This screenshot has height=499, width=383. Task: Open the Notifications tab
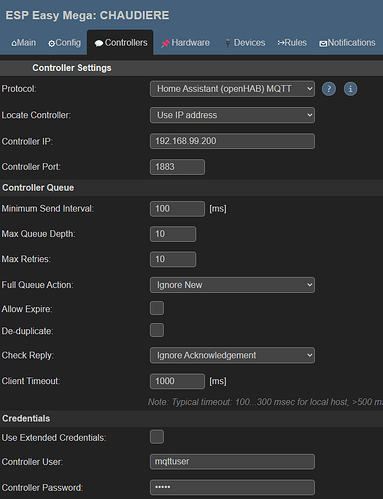(347, 43)
